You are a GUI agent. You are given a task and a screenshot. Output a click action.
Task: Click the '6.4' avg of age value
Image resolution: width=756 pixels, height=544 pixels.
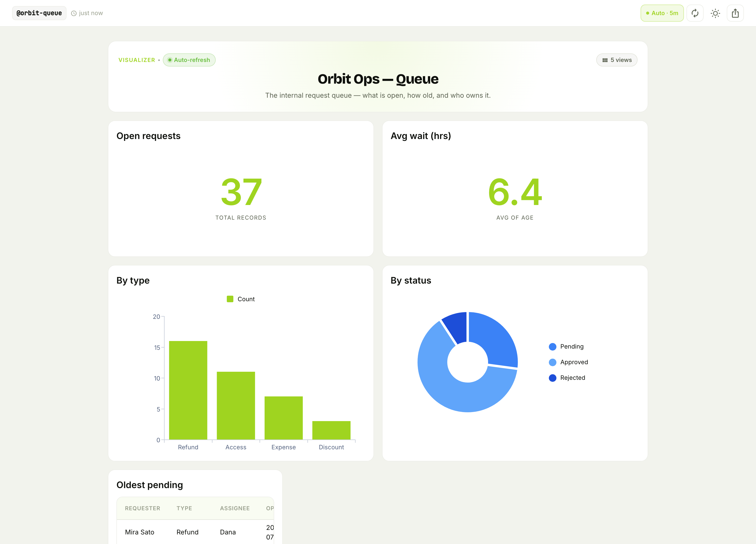click(515, 192)
